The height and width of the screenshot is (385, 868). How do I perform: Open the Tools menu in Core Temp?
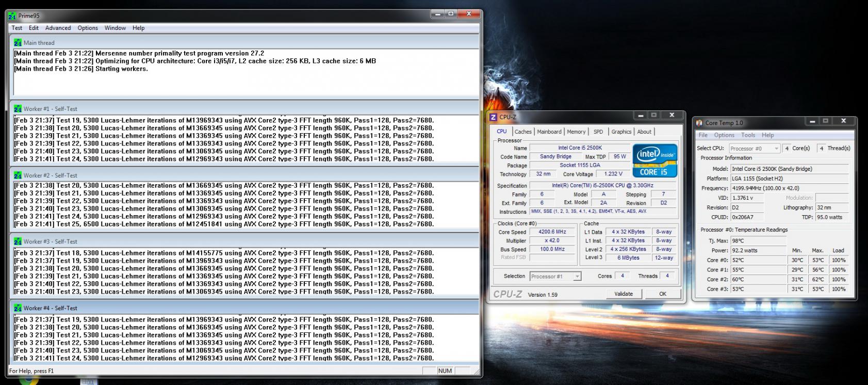(748, 135)
